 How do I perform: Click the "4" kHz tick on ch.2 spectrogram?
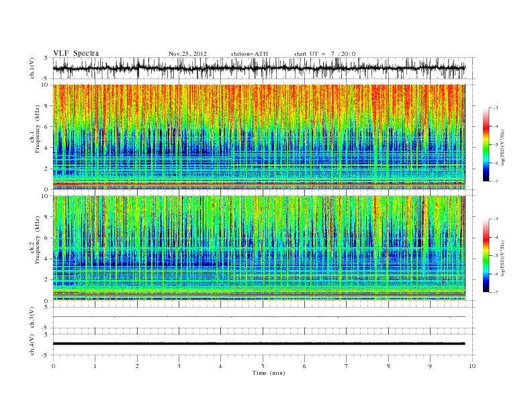46,259
